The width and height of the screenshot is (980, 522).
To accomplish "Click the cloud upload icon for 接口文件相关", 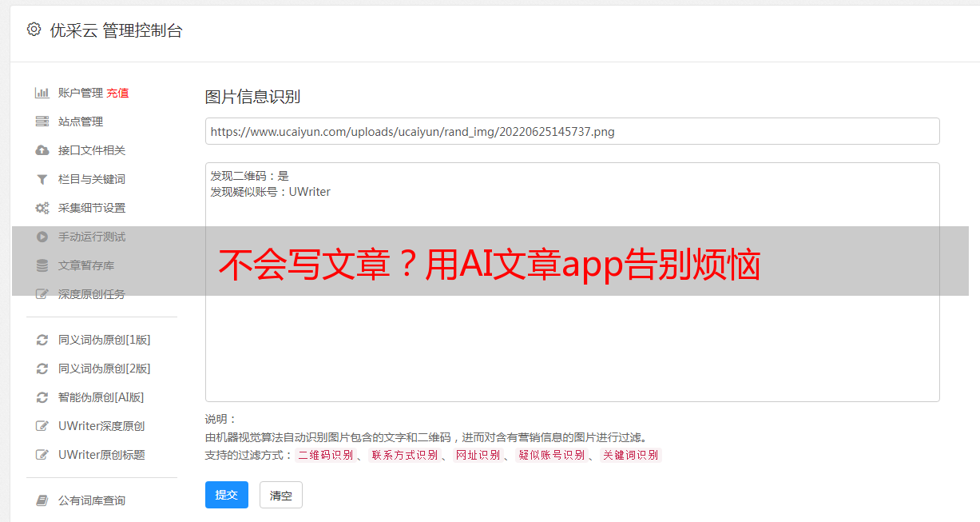I will 42,150.
